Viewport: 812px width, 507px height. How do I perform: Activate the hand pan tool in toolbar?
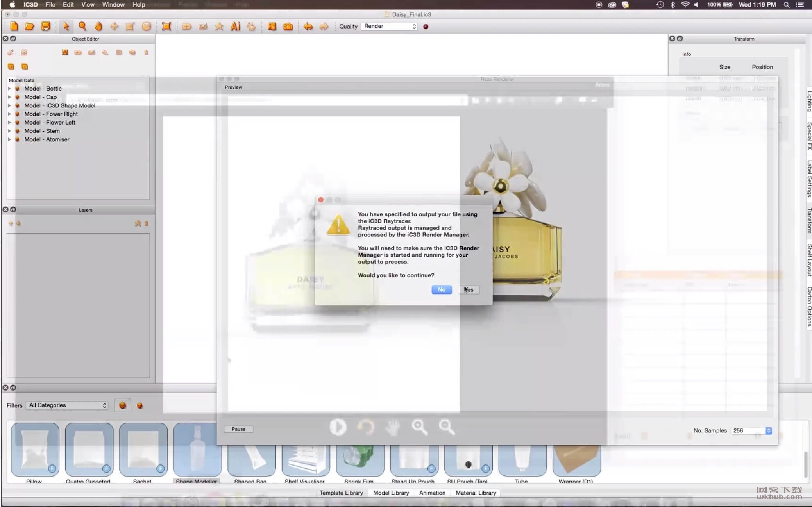(98, 26)
